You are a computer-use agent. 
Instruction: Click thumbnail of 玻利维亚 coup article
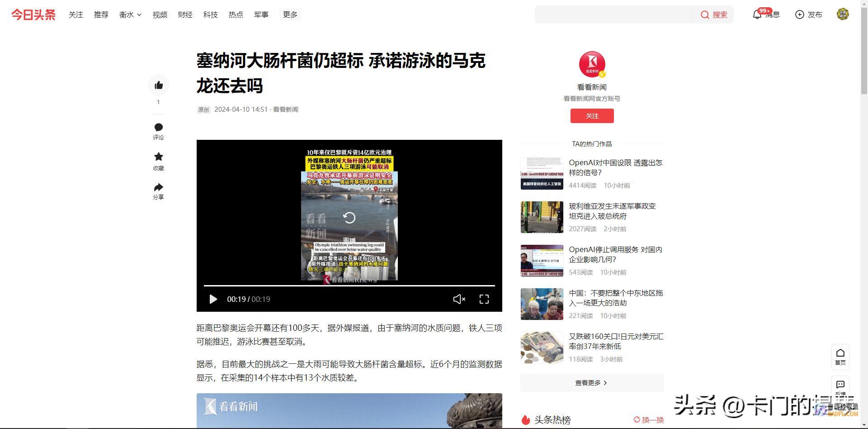click(542, 217)
